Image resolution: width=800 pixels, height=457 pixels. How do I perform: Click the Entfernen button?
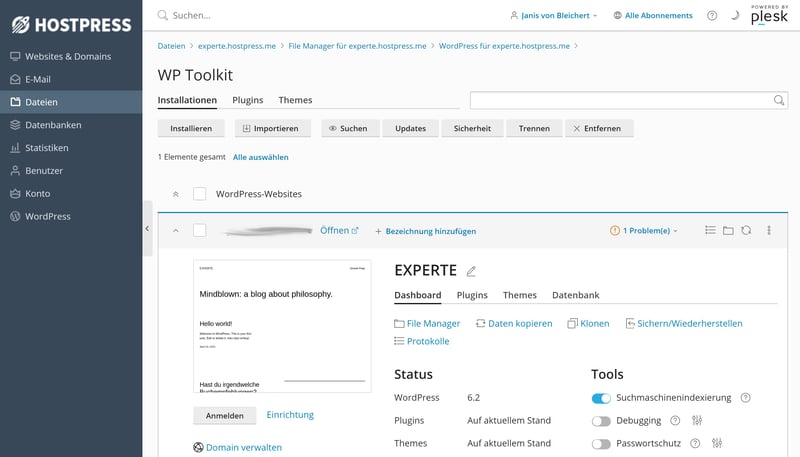599,129
